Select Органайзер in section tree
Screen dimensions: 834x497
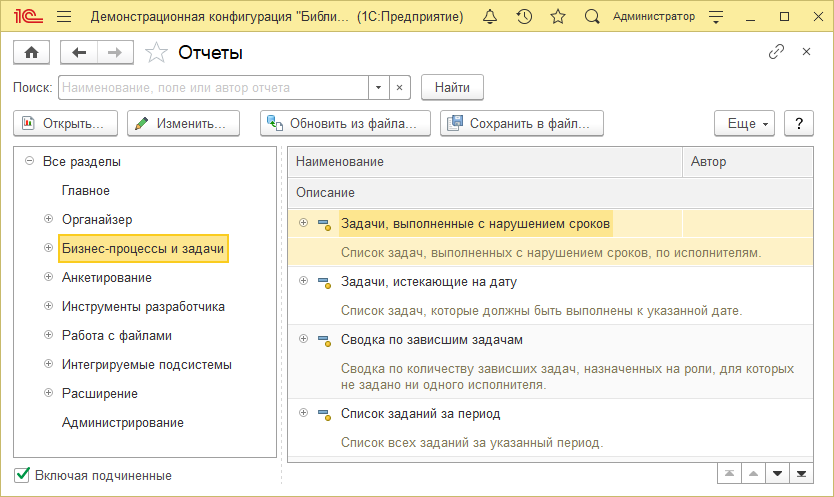(97, 219)
